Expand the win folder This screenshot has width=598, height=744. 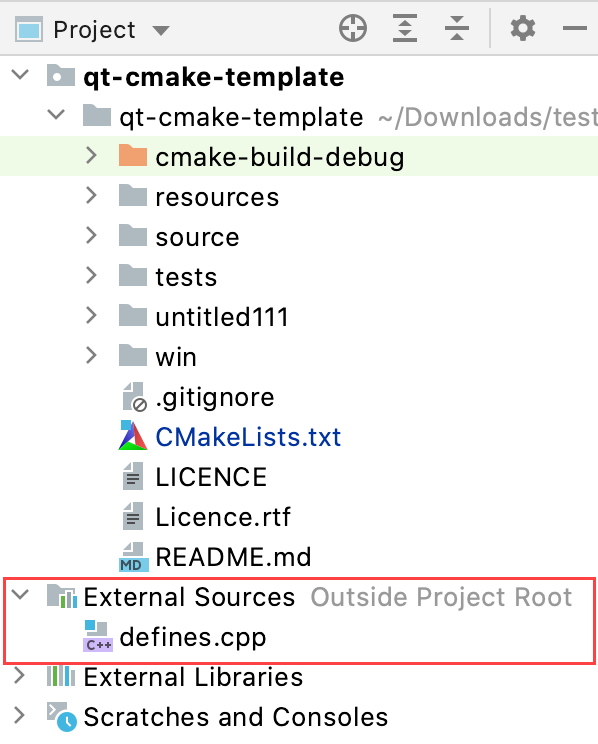coord(92,355)
